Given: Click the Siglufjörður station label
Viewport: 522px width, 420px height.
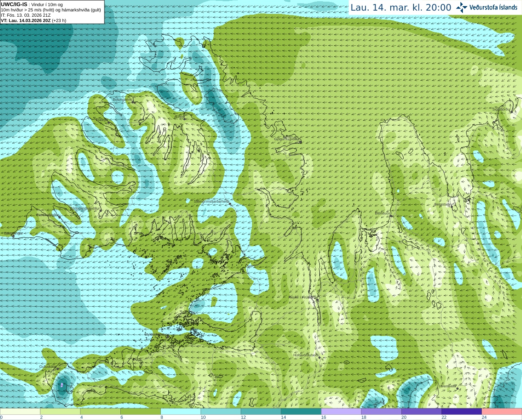Looking at the screenshot, I should 501,109.
